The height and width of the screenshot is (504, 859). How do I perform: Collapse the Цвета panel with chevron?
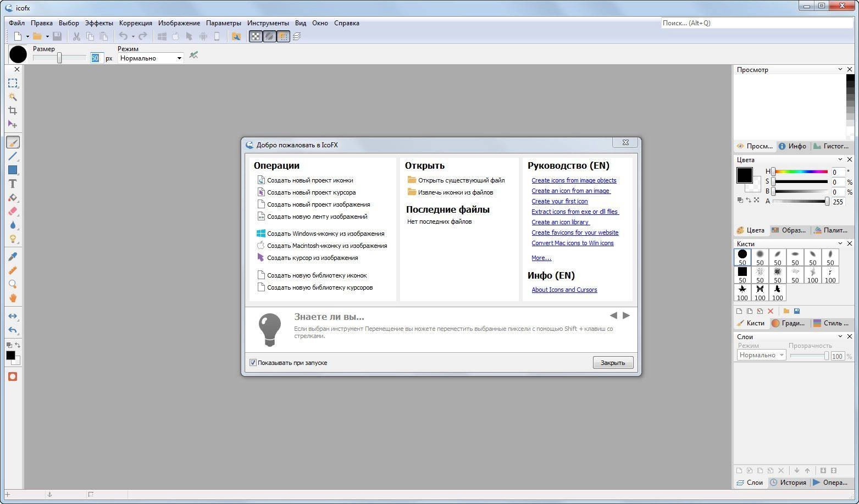(840, 159)
